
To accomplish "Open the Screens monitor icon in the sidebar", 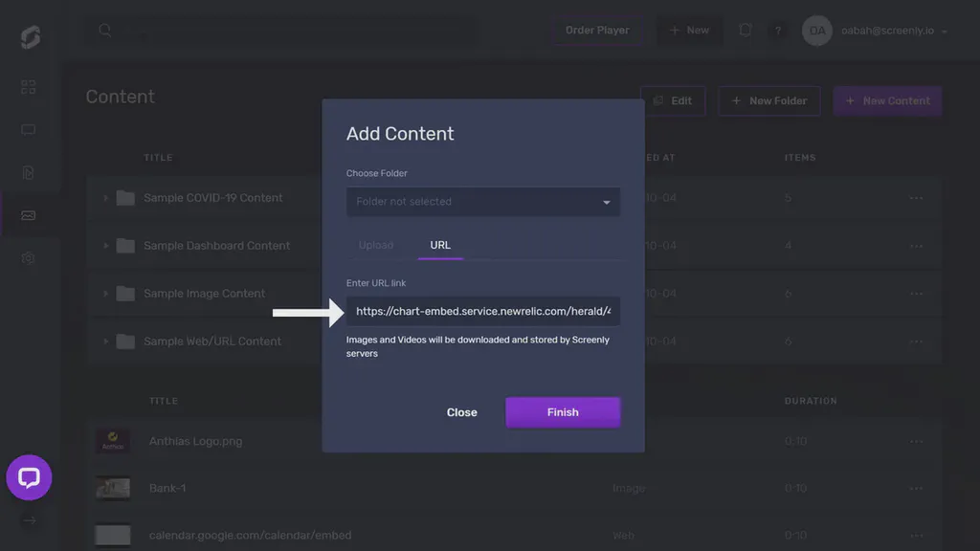I will [28, 129].
